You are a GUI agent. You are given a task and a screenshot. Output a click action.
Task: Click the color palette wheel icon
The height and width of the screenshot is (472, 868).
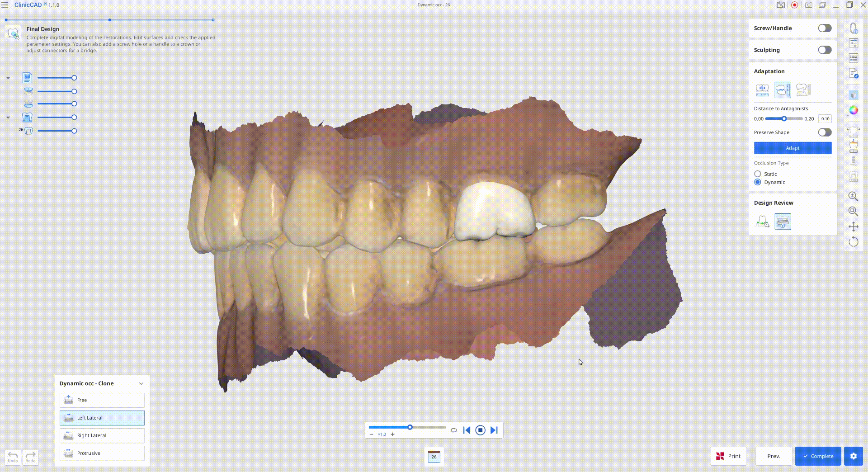[853, 110]
